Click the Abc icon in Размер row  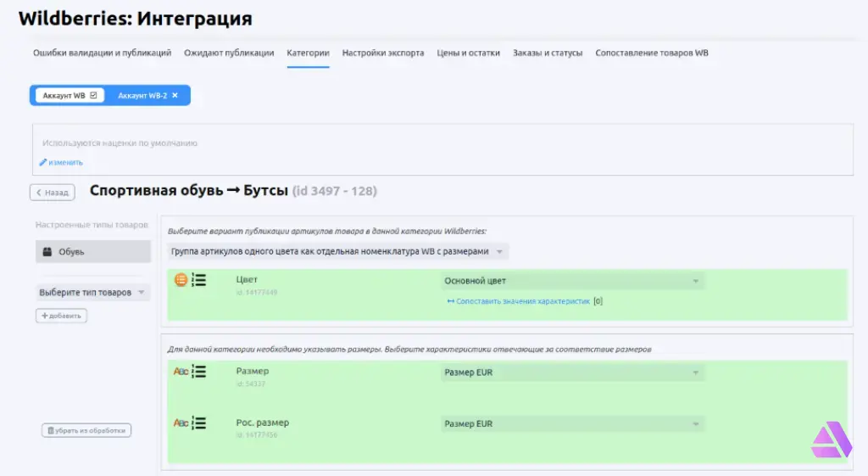[x=181, y=372]
